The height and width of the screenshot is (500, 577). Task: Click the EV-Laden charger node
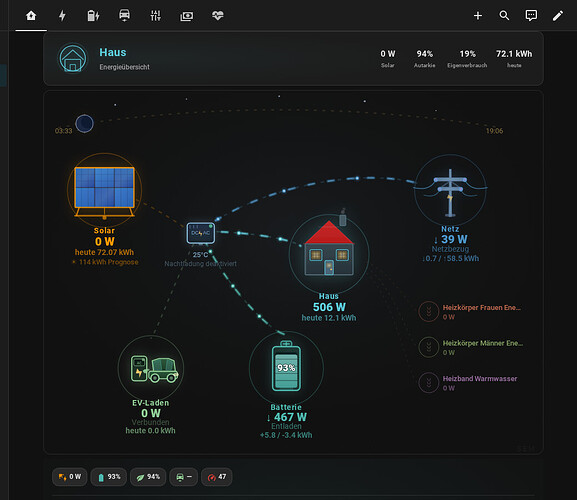tap(151, 368)
